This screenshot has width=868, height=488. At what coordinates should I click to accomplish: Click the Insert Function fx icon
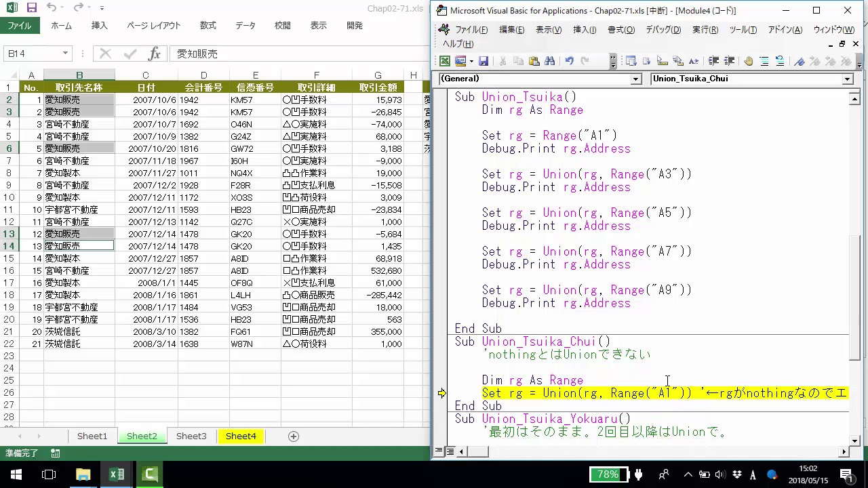(x=155, y=54)
